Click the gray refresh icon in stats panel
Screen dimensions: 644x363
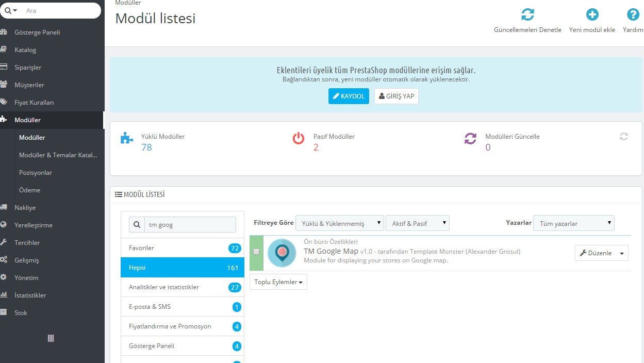624,137
